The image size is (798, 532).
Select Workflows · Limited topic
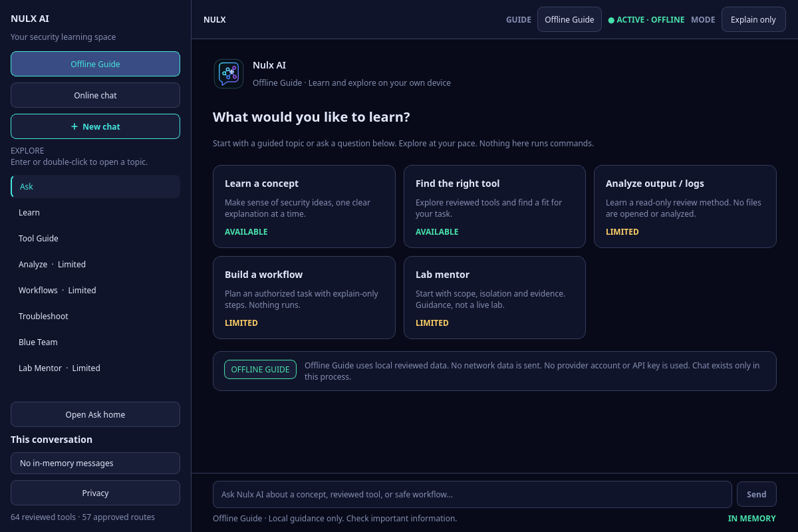(x=95, y=290)
